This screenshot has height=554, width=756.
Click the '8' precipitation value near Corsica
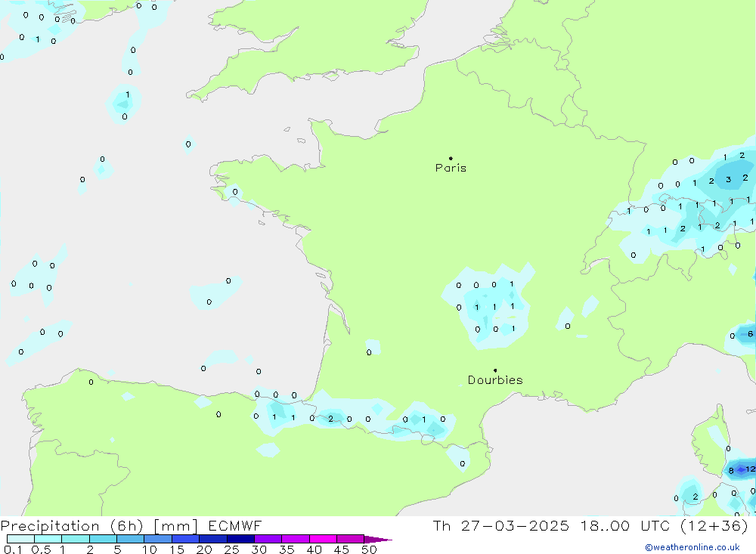731,471
